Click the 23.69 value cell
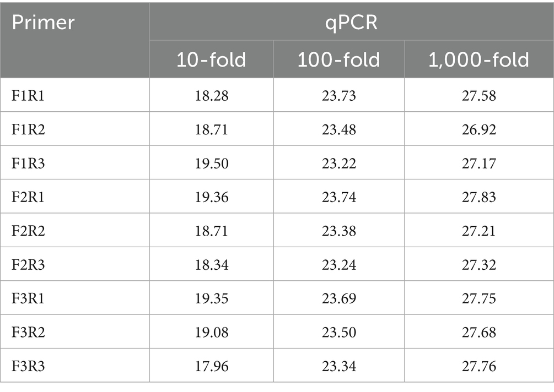Viewport: 554px width, 392px height. pyautogui.click(x=338, y=298)
